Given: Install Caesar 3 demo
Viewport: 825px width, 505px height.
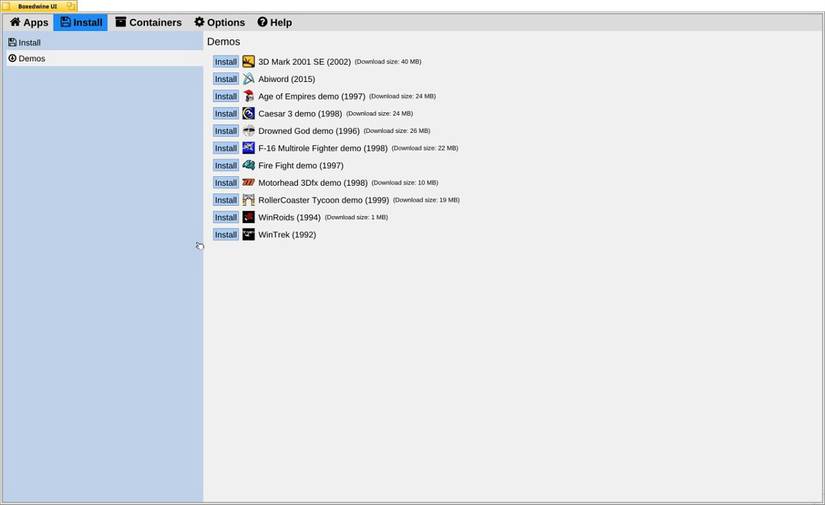Looking at the screenshot, I should coord(226,114).
